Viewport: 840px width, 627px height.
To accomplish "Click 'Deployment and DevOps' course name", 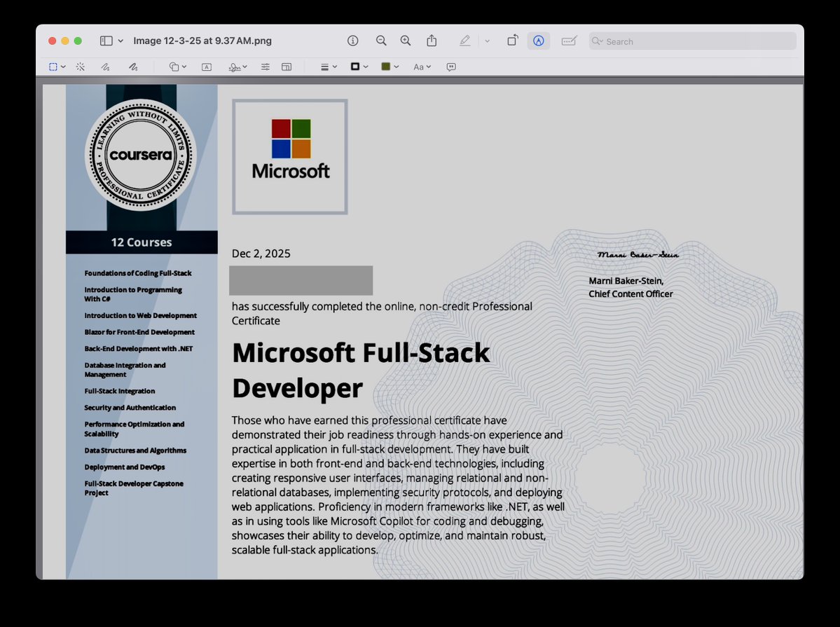I will tap(124, 467).
